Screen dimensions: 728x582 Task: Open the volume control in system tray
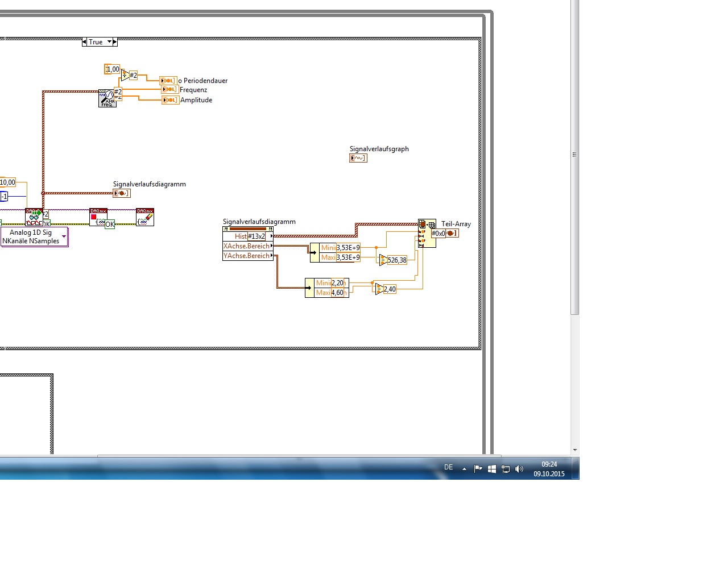519,469
